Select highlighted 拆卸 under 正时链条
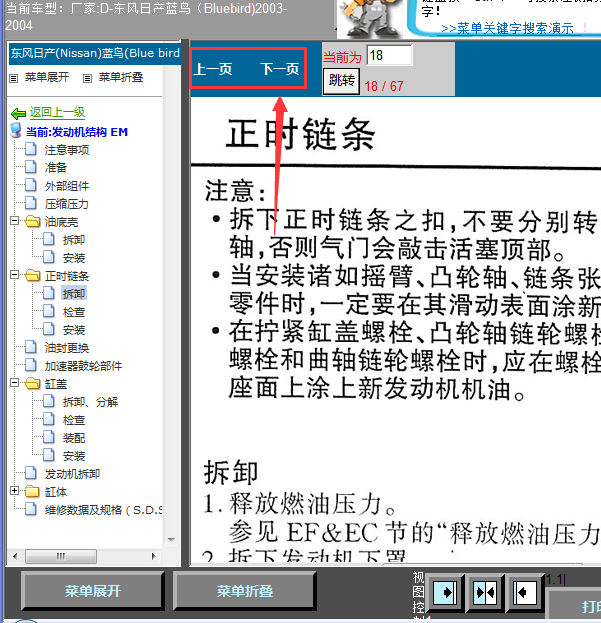This screenshot has height=623, width=601. click(x=74, y=294)
